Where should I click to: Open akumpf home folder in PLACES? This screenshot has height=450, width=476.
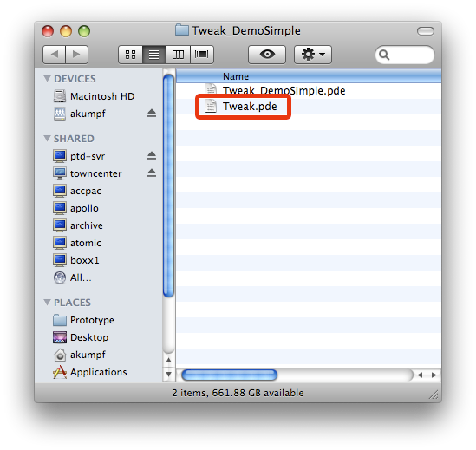pyautogui.click(x=80, y=355)
